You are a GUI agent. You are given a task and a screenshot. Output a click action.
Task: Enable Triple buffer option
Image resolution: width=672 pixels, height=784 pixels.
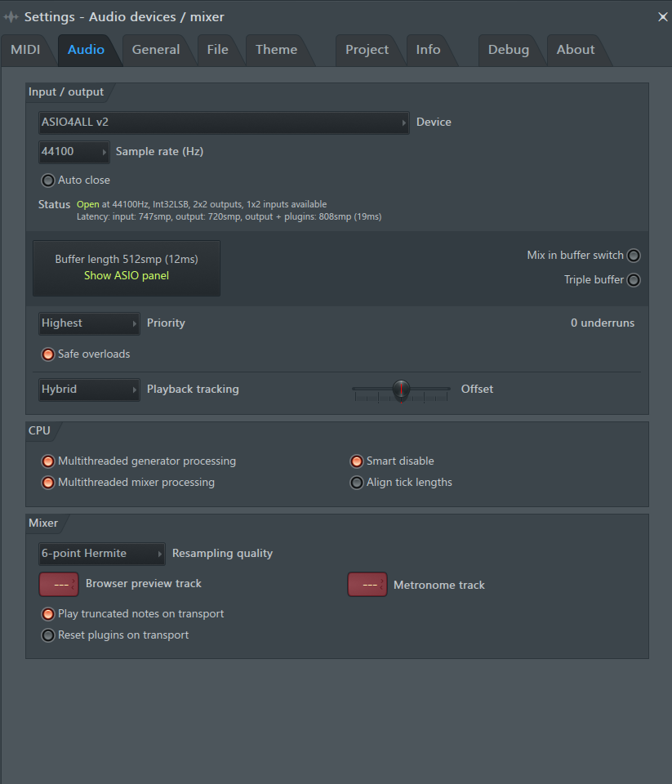point(634,280)
